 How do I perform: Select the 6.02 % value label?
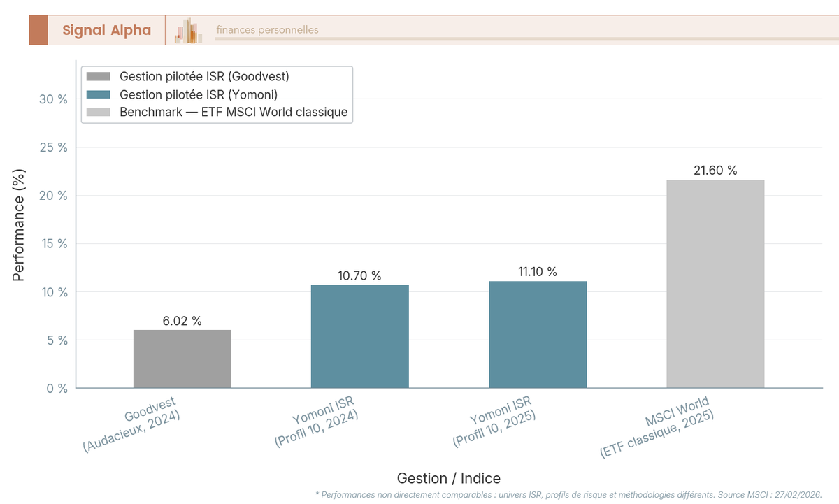click(182, 321)
